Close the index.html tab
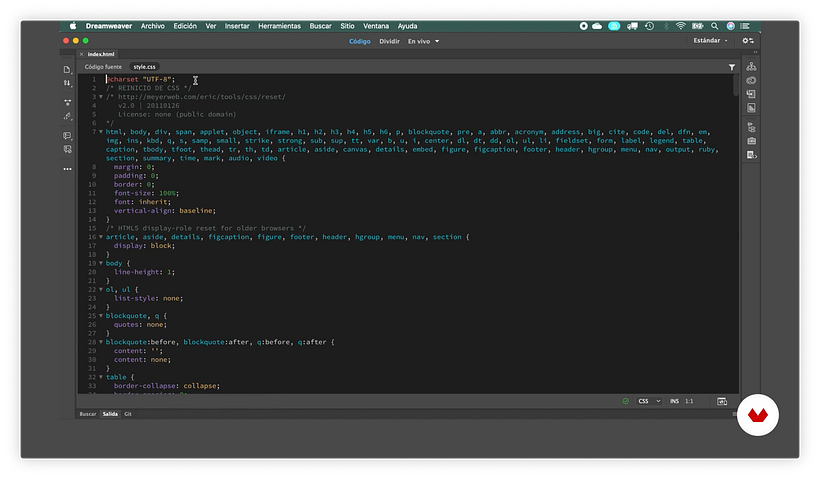The width and height of the screenshot is (820, 479). [x=82, y=54]
